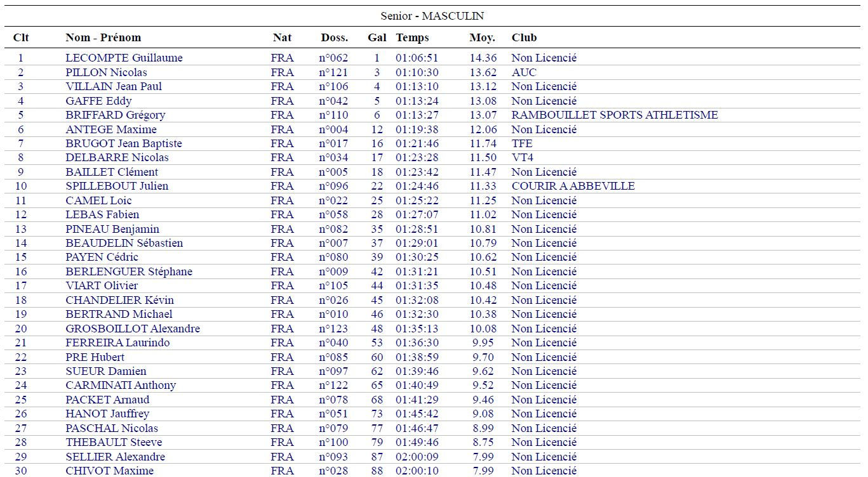Click the time 01:19:38
868x477 pixels.
point(417,129)
